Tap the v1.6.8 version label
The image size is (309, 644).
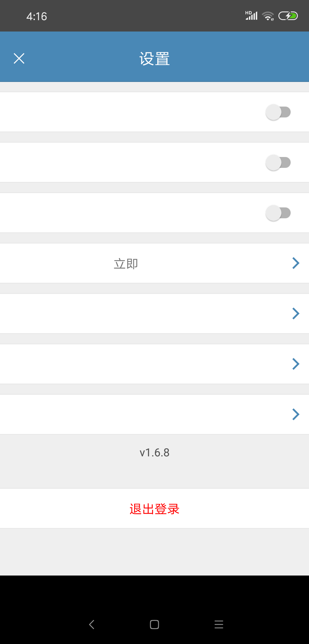pyautogui.click(x=154, y=453)
